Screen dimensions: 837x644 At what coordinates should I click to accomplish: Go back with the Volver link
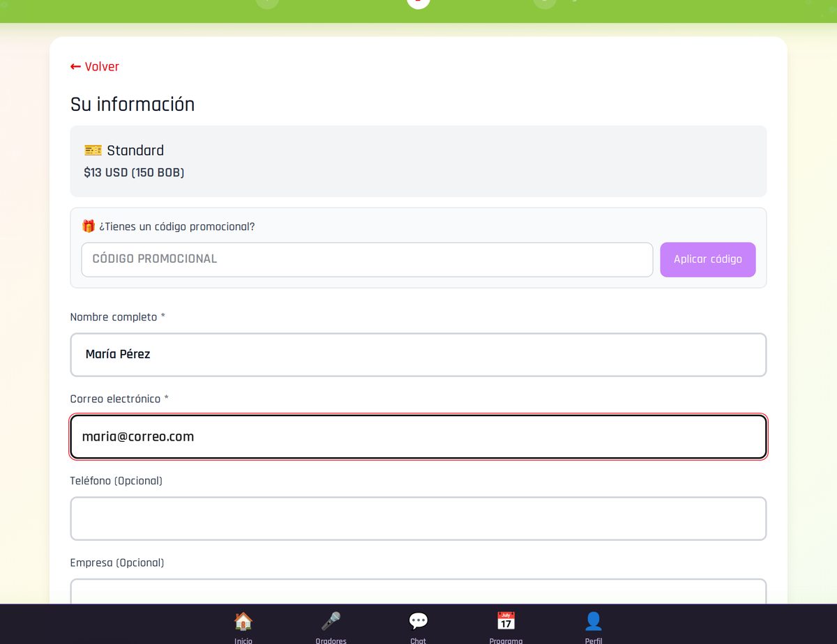tap(95, 67)
